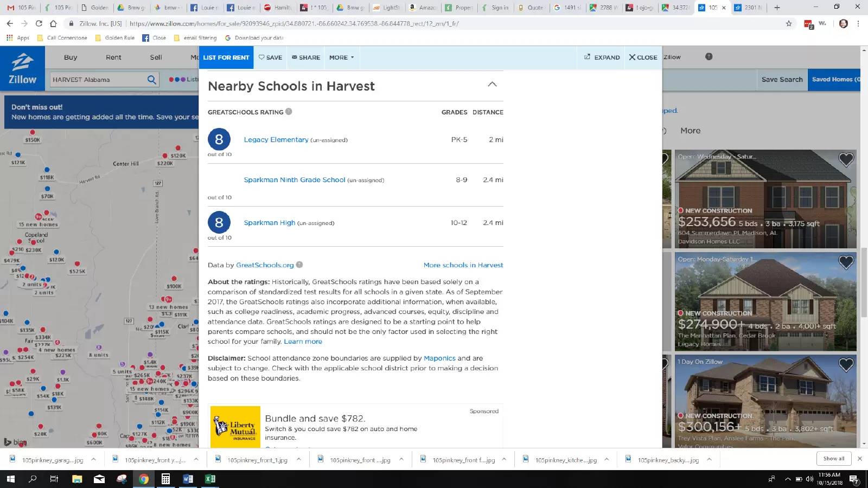Open options for the 105pinkney_front_1.jpg download
868x488 pixels.
coord(299,459)
